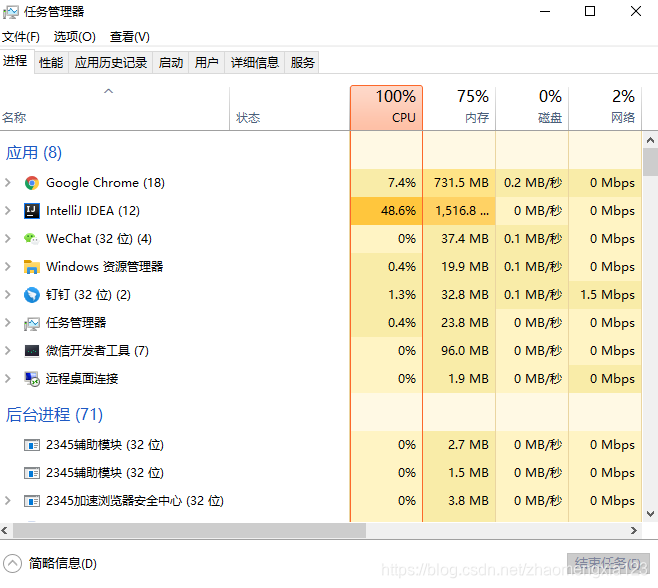
Task: Expand the IntelliJ IDEA (12) group
Action: pyautogui.click(x=8, y=211)
